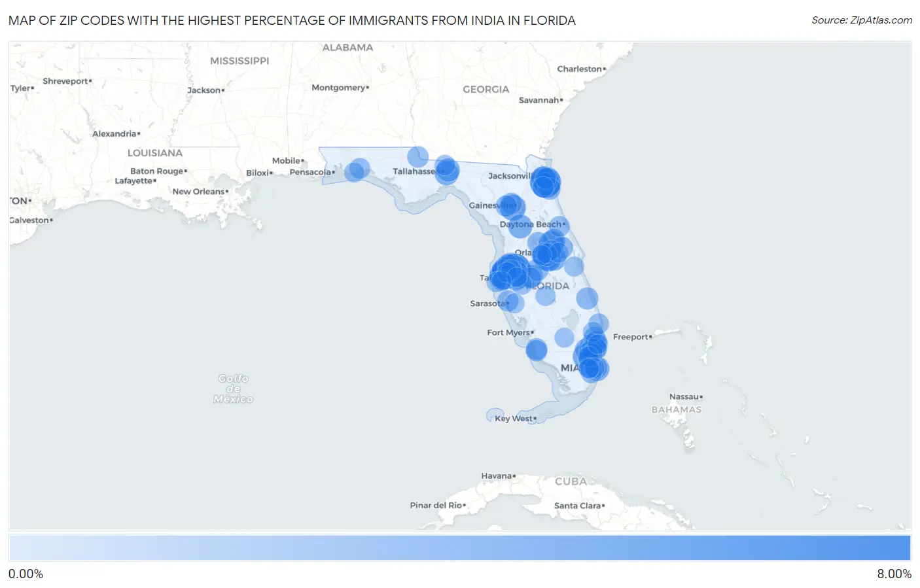Click the Biloxi city label

(259, 173)
